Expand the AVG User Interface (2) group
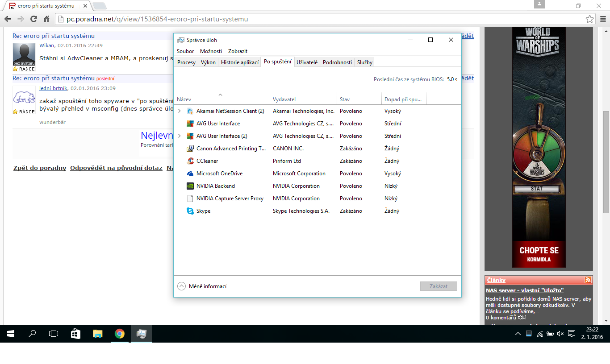610x364 pixels. 180,136
